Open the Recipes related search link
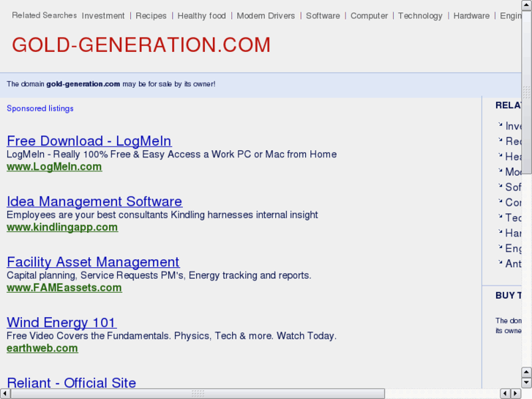The image size is (532, 399). [x=151, y=16]
